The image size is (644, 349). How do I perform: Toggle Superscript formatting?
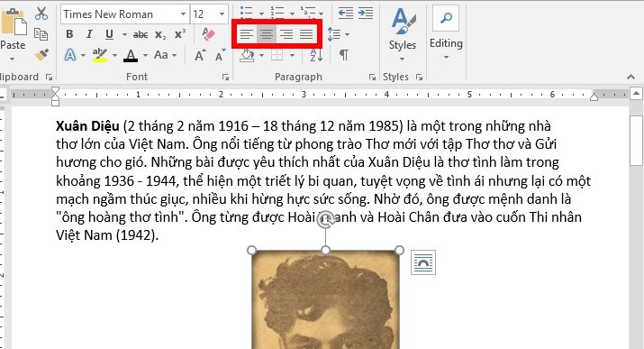[x=180, y=34]
